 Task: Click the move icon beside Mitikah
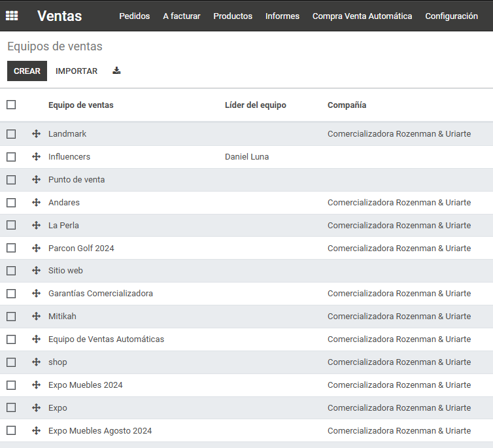pos(36,317)
